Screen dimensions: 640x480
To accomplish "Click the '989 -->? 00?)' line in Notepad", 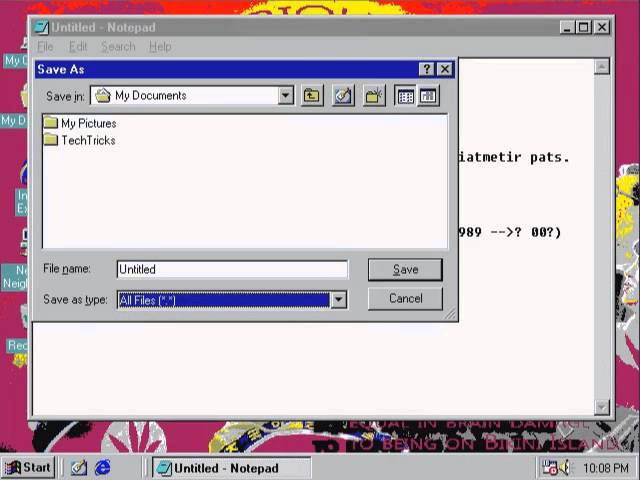I will 510,232.
